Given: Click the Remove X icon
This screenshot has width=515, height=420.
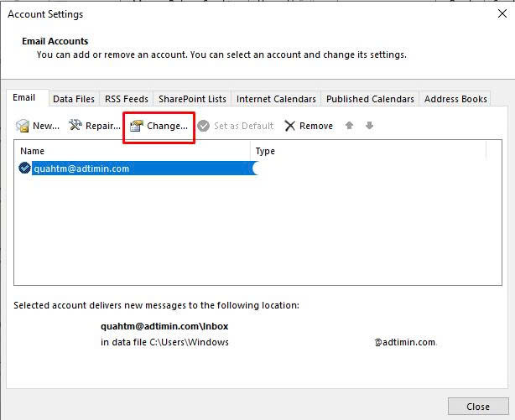Looking at the screenshot, I should tap(290, 126).
